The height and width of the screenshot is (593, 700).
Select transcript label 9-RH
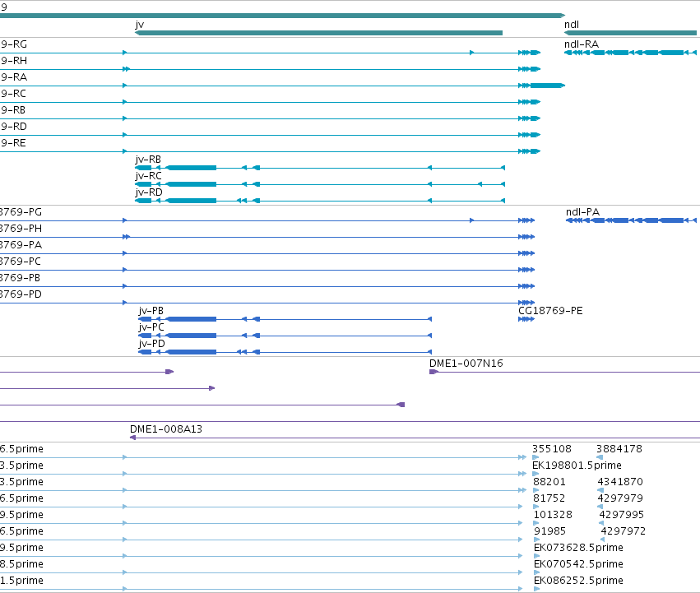click(x=14, y=61)
